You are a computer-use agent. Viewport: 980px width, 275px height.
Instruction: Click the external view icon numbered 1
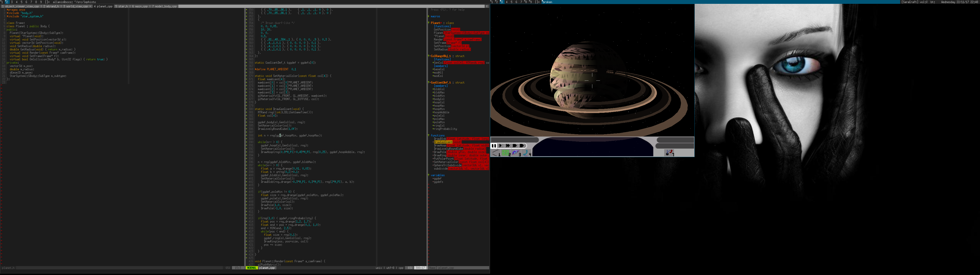click(x=496, y=153)
